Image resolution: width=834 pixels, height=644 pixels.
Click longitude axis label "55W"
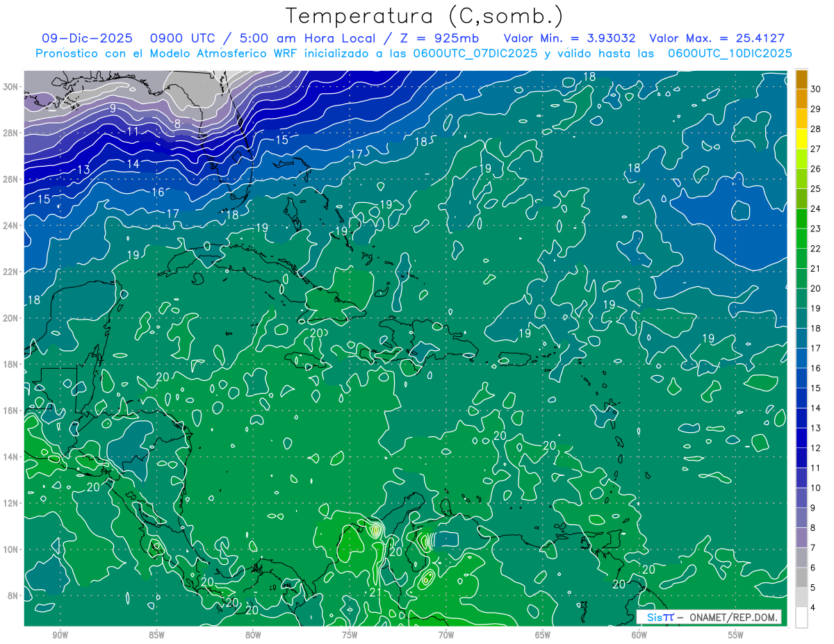point(735,635)
